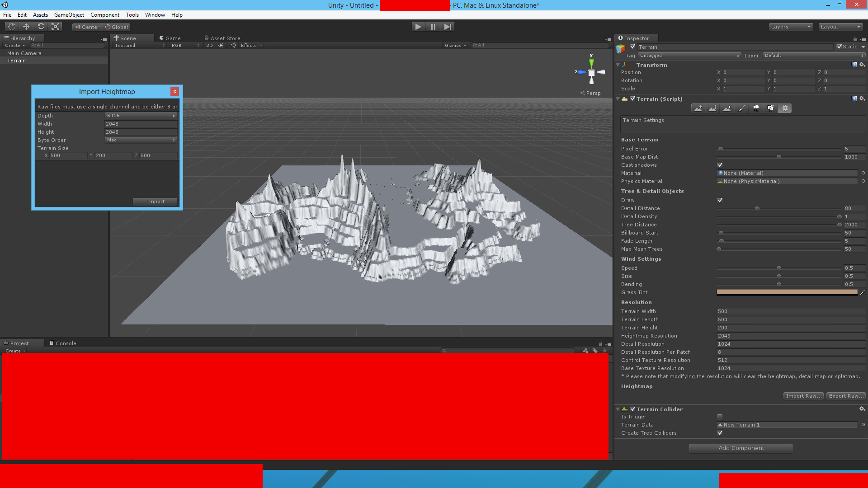Open RGB render mode dropdown
868x488 pixels.
(185, 46)
